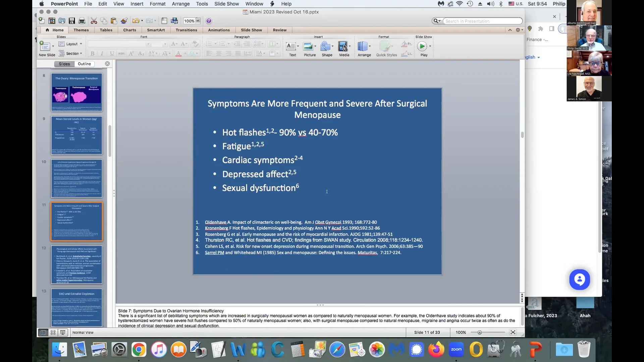Screen dimensions: 644x362
Task: Close the slides pane with x button
Action: 107,64
